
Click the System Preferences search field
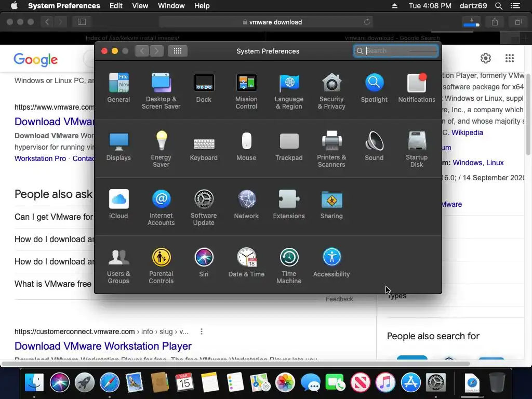[395, 51]
